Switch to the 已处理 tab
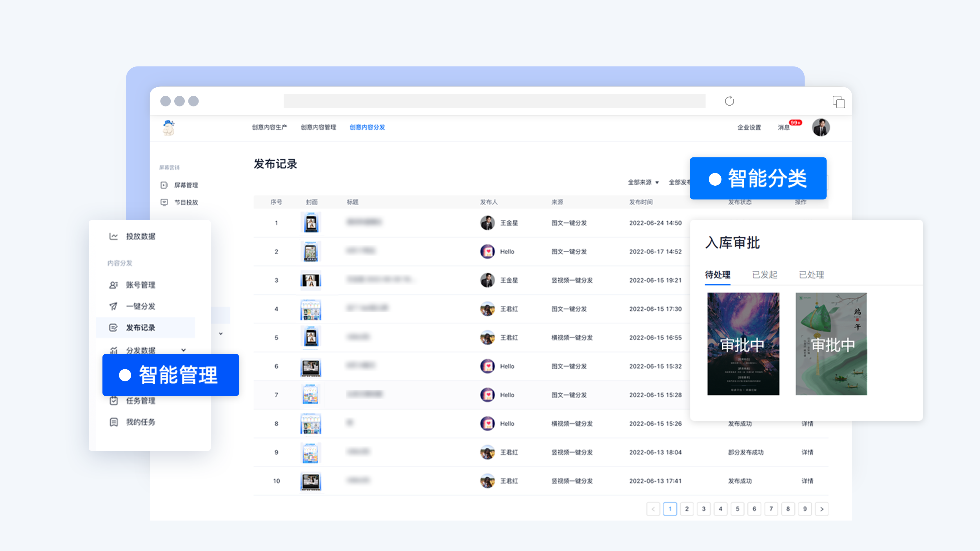The image size is (980, 551). (811, 275)
